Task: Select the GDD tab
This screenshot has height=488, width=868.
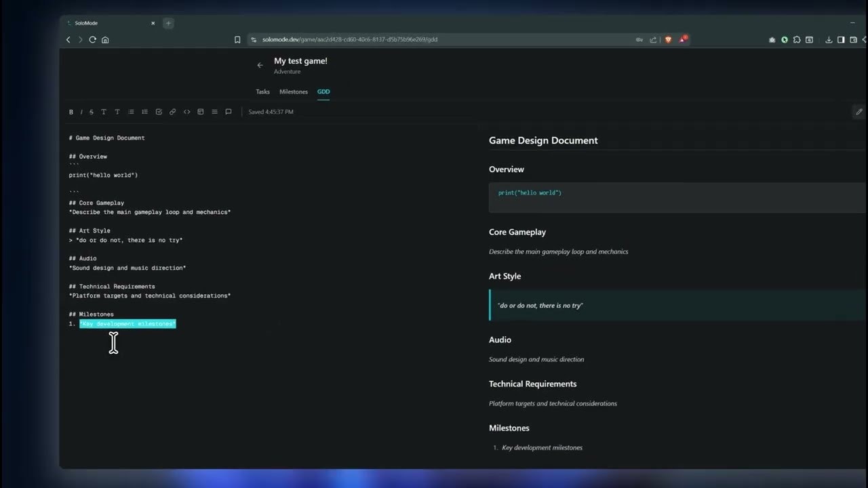Action: [323, 91]
